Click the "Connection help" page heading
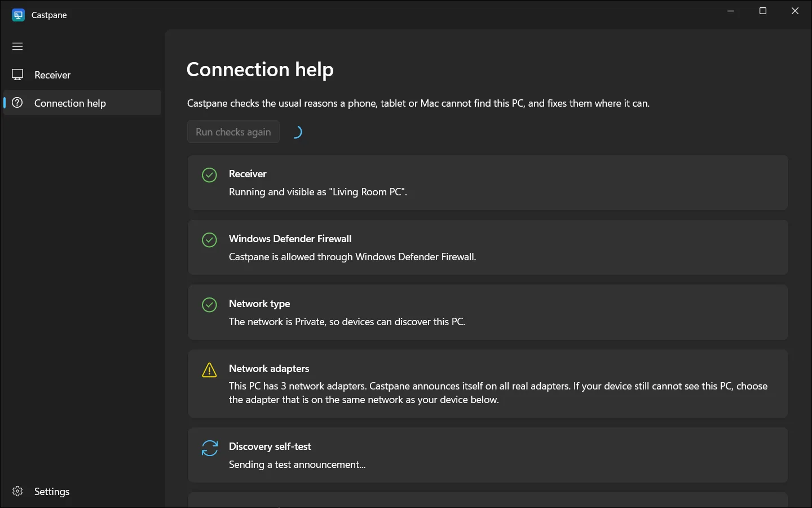This screenshot has height=508, width=812. coord(260,69)
